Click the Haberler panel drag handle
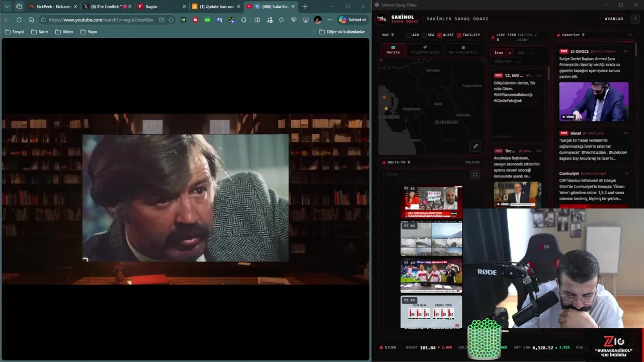This screenshot has width=644, height=362. point(583,35)
